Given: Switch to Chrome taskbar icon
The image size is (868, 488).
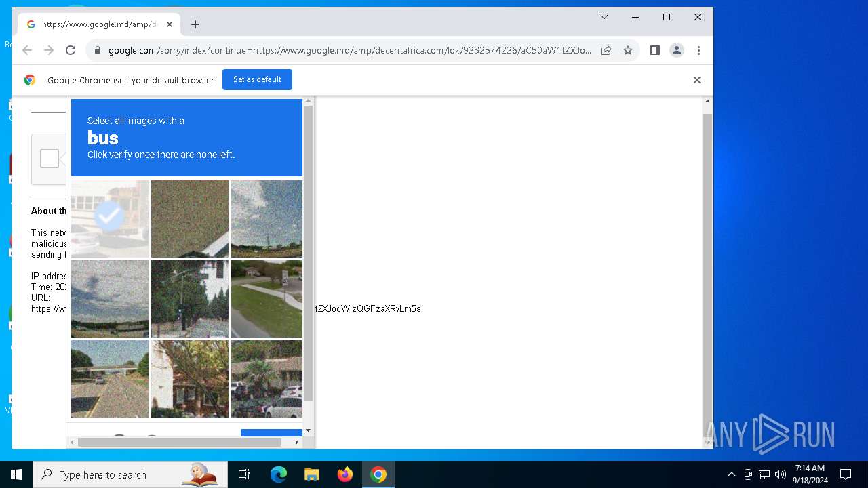Looking at the screenshot, I should [x=378, y=474].
